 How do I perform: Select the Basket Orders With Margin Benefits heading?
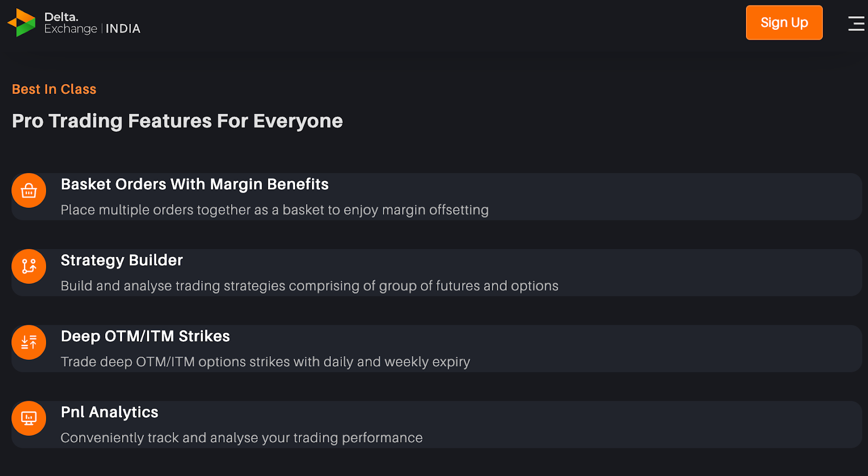click(x=194, y=185)
